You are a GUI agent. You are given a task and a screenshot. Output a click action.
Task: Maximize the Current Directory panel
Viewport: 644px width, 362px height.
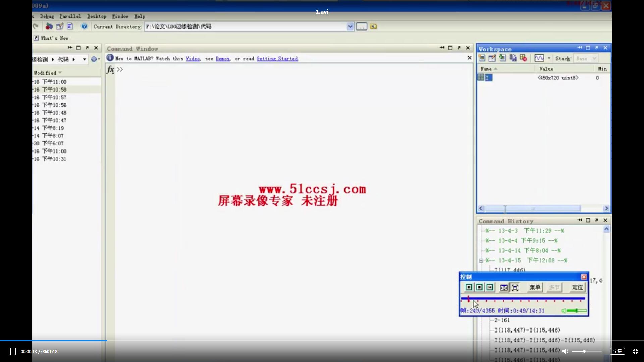tap(78, 48)
